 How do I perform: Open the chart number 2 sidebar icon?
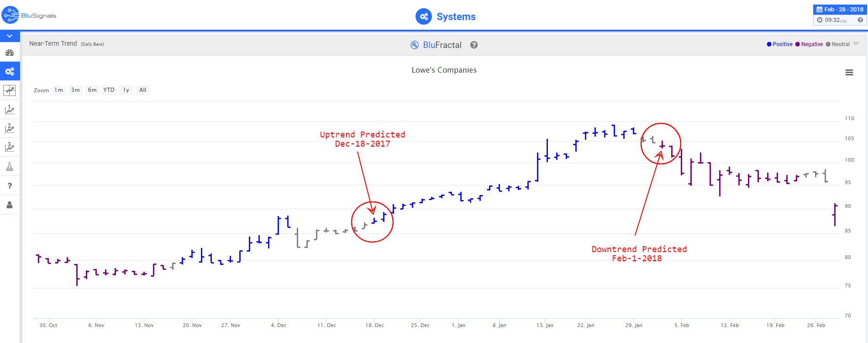click(10, 128)
